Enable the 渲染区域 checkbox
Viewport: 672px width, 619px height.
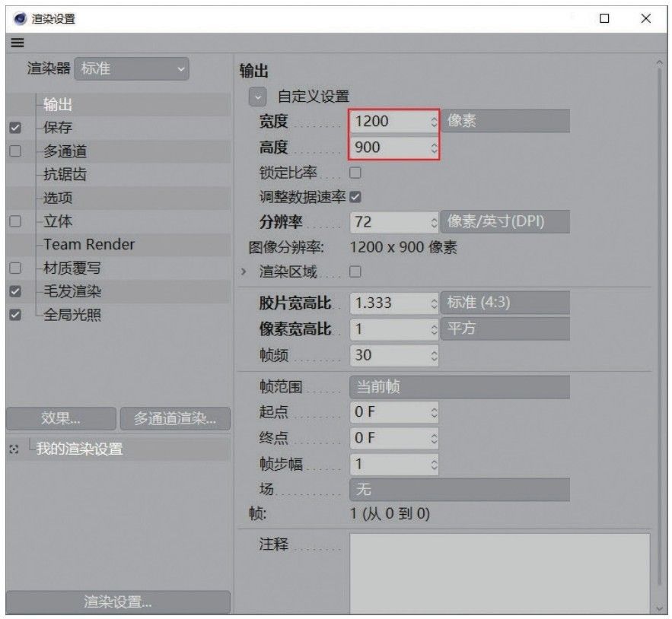[x=355, y=271]
